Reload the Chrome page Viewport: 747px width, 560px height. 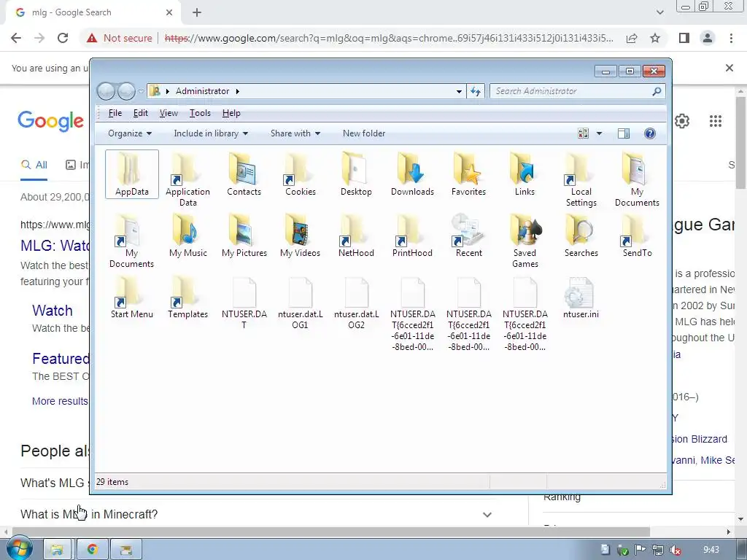pyautogui.click(x=63, y=38)
